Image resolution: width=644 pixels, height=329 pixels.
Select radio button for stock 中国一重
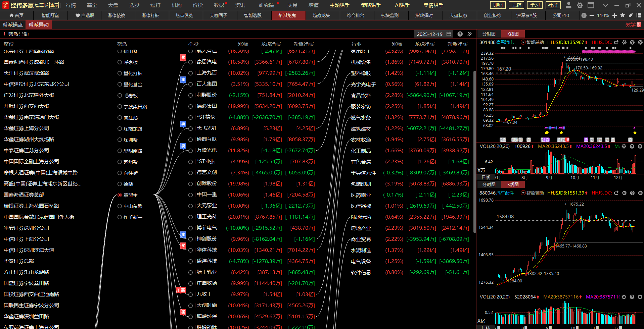[190, 195]
